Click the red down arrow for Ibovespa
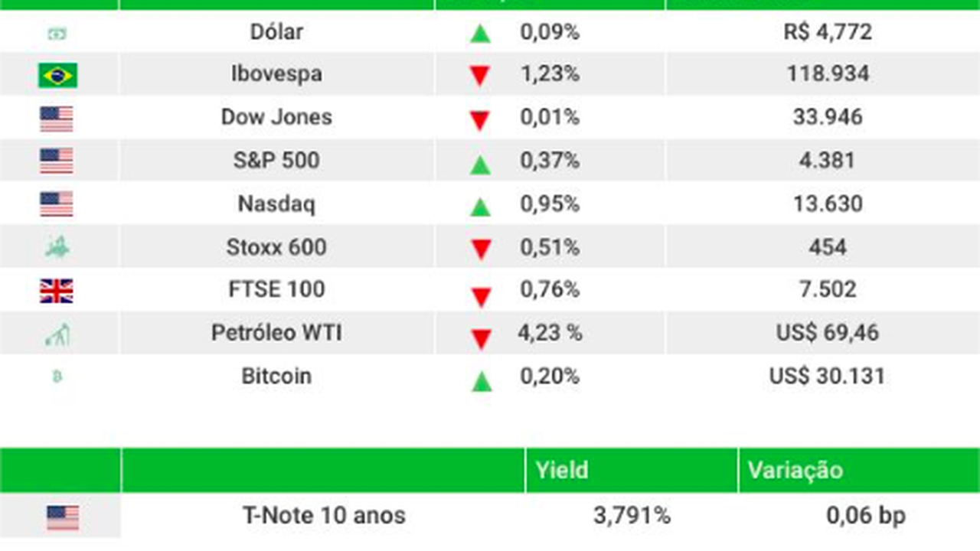This screenshot has height=551, width=980. click(x=480, y=76)
